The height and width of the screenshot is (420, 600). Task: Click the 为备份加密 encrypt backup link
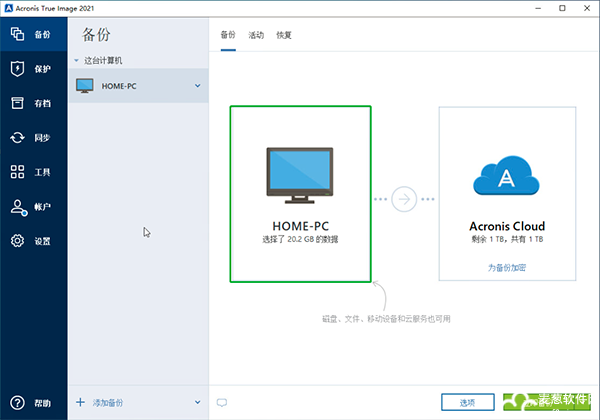(x=507, y=268)
